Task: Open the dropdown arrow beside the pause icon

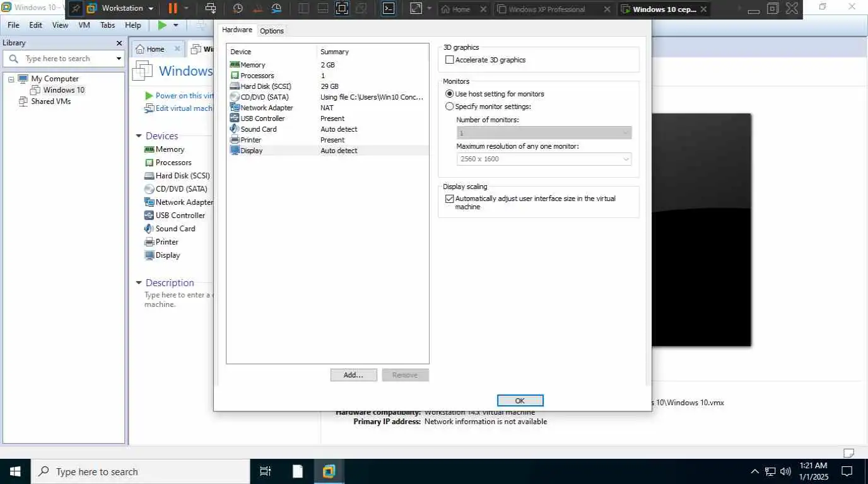Action: click(x=186, y=9)
